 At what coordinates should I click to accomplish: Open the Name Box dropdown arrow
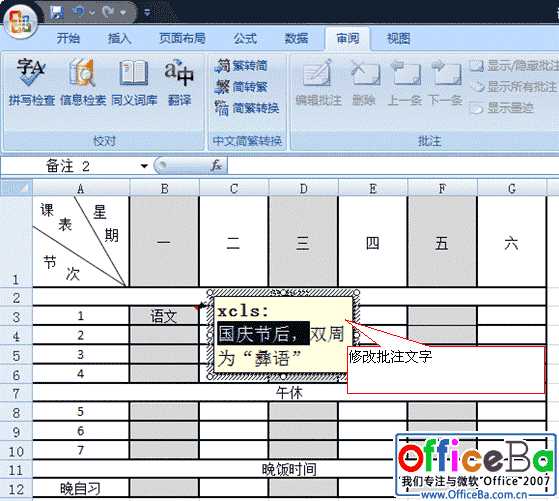(x=144, y=166)
